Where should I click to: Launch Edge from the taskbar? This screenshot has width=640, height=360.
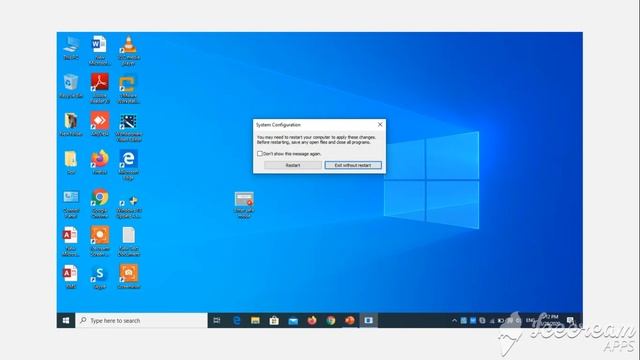pos(236,320)
